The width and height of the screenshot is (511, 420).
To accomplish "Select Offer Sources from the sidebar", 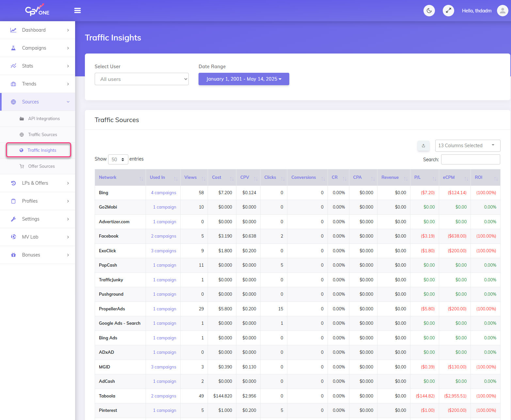I will tap(41, 166).
